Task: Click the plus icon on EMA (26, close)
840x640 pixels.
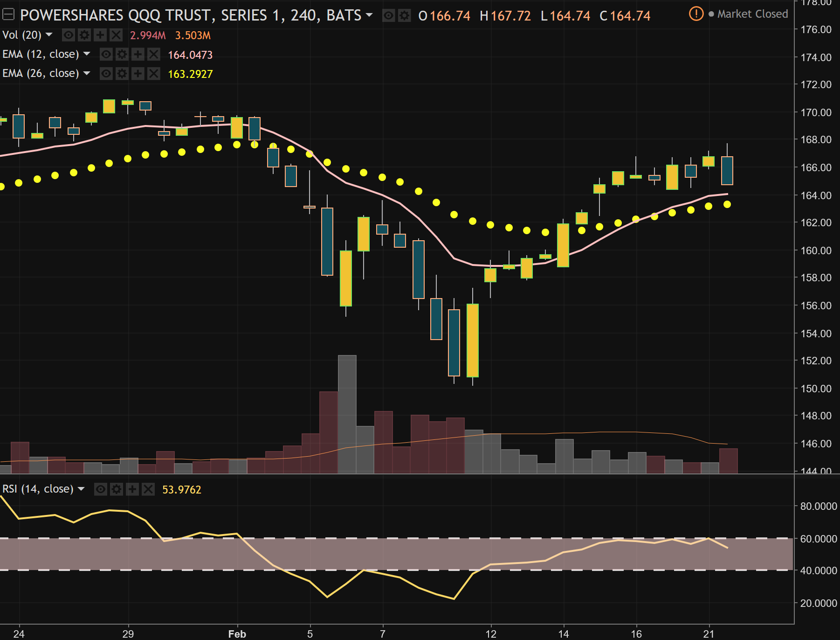Action: point(138,74)
